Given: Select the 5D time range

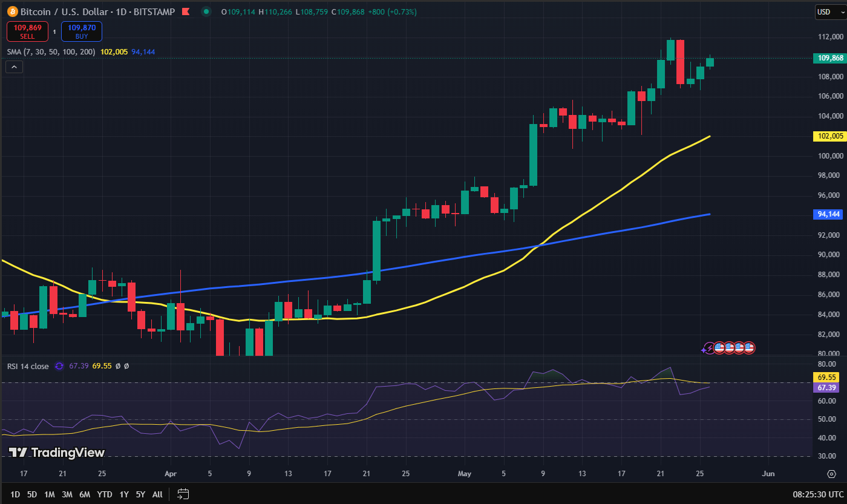Looking at the screenshot, I should [x=32, y=494].
